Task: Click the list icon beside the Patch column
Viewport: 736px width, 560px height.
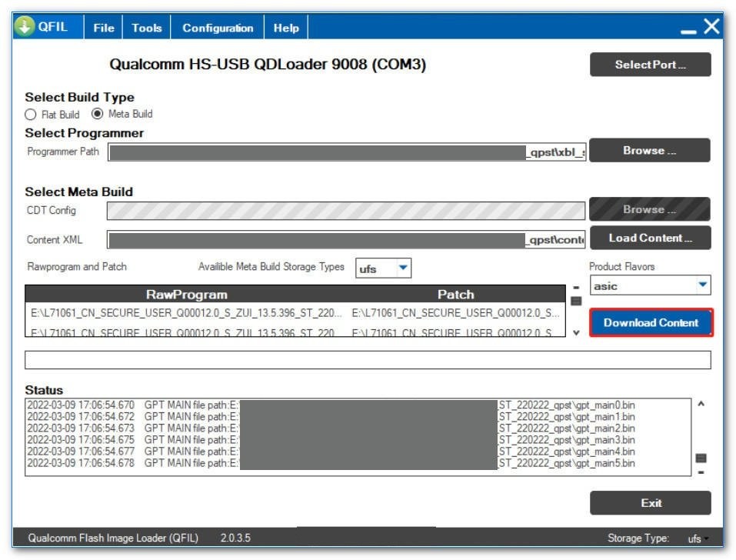Action: pyautogui.click(x=576, y=301)
